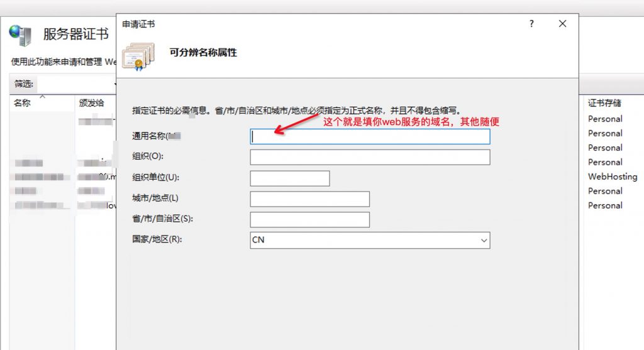This screenshot has height=350, width=644.
Task: Select the last Personal entry in list
Action: (x=605, y=205)
